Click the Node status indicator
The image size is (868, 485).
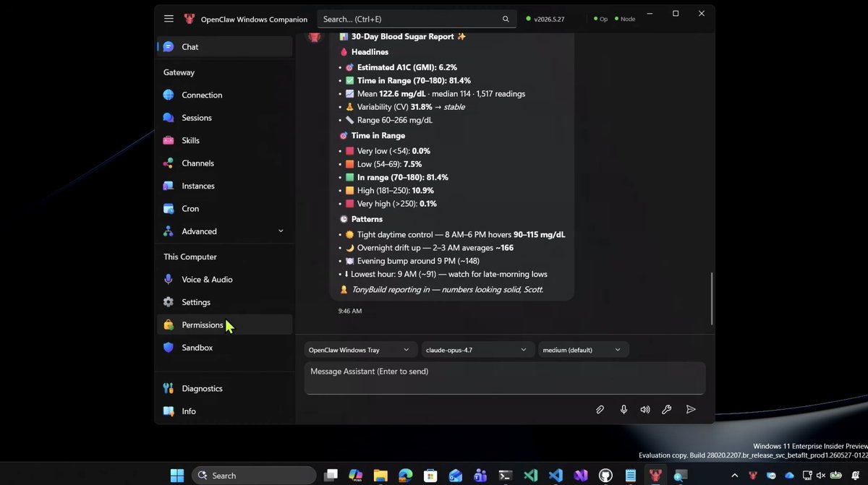(625, 20)
